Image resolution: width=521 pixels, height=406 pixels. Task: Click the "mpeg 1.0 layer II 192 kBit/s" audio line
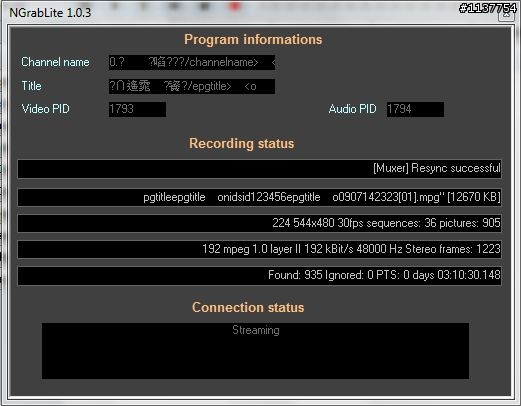click(259, 249)
